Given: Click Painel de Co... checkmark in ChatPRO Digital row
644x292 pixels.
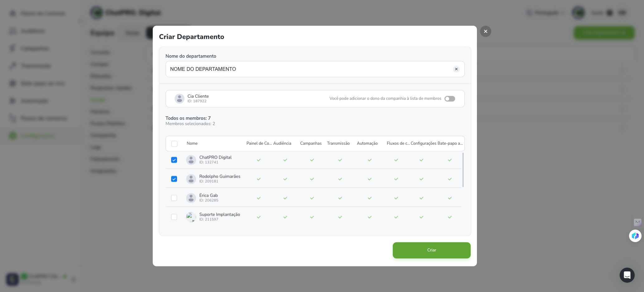Looking at the screenshot, I should [259, 160].
